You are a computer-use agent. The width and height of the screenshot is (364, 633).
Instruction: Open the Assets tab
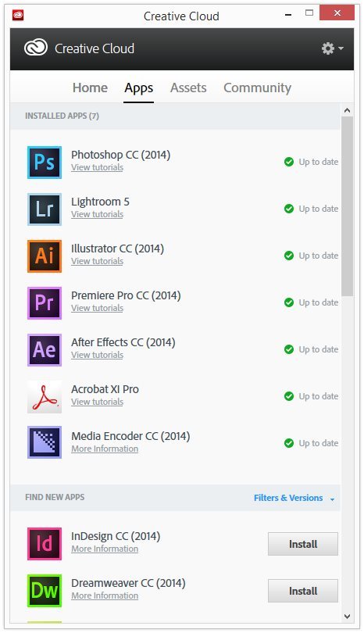tap(188, 88)
